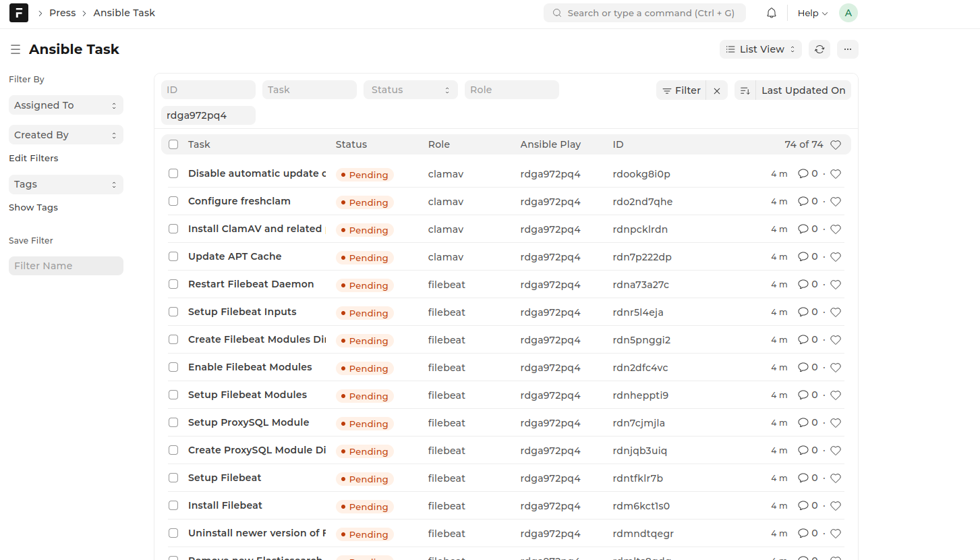
Task: Toggle sort order next to Last Updated On
Action: pos(745,90)
